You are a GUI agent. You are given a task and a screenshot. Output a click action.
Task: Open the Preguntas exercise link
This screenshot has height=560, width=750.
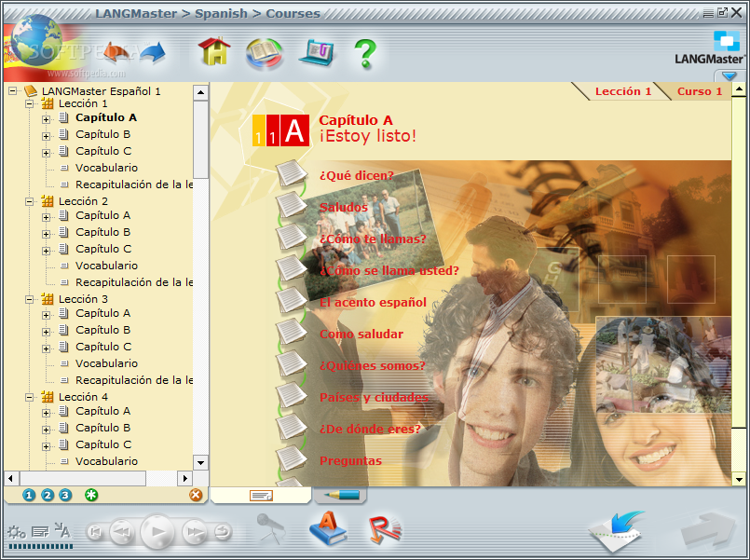click(x=350, y=461)
